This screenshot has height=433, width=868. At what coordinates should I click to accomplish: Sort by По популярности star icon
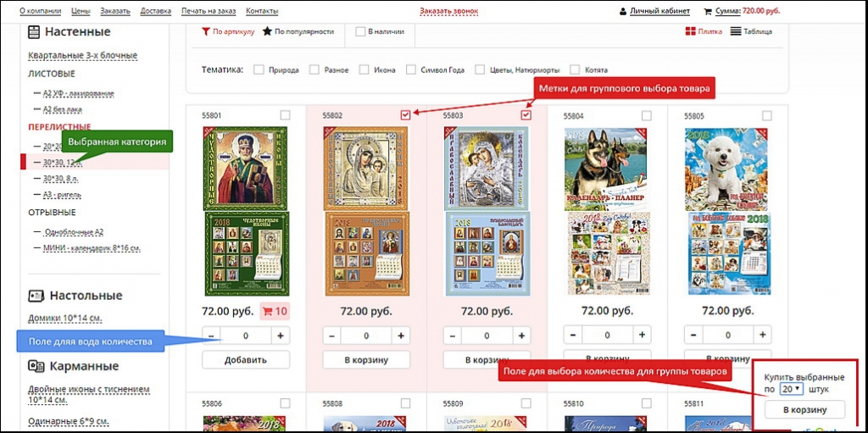[267, 31]
